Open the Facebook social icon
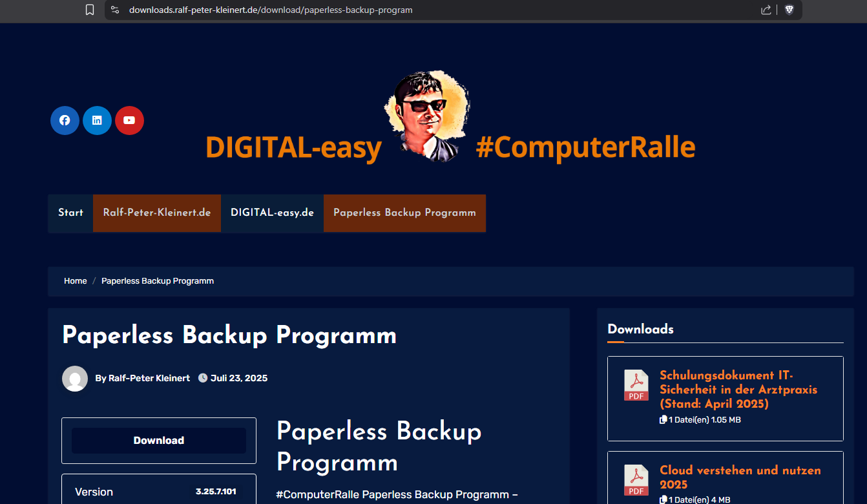Image resolution: width=867 pixels, height=504 pixels. 65,120
